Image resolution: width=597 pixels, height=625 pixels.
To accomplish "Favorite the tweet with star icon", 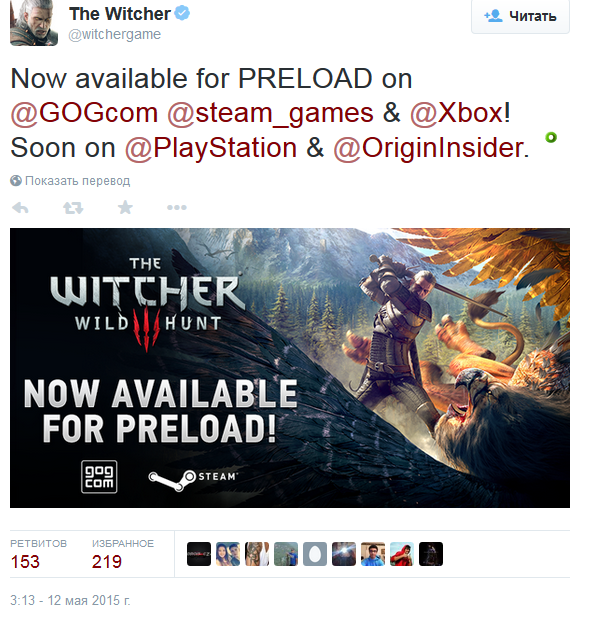I will tap(125, 207).
